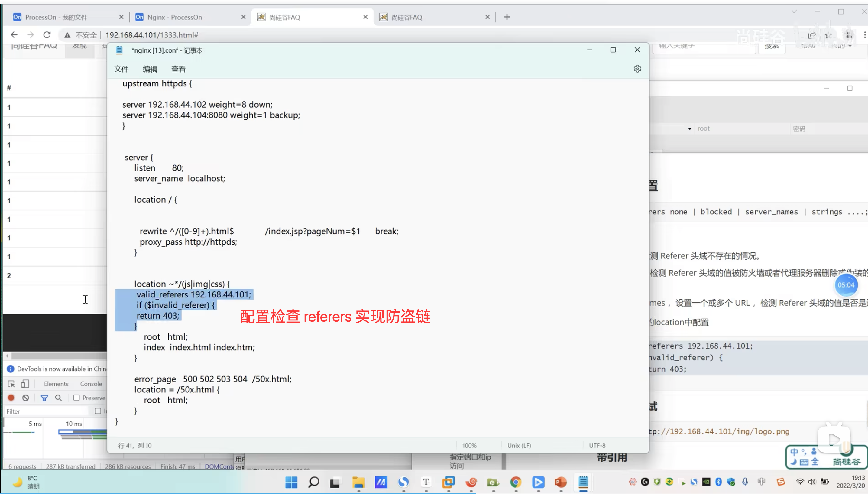Stop recording the network log
This screenshot has width=868, height=494.
pyautogui.click(x=11, y=398)
